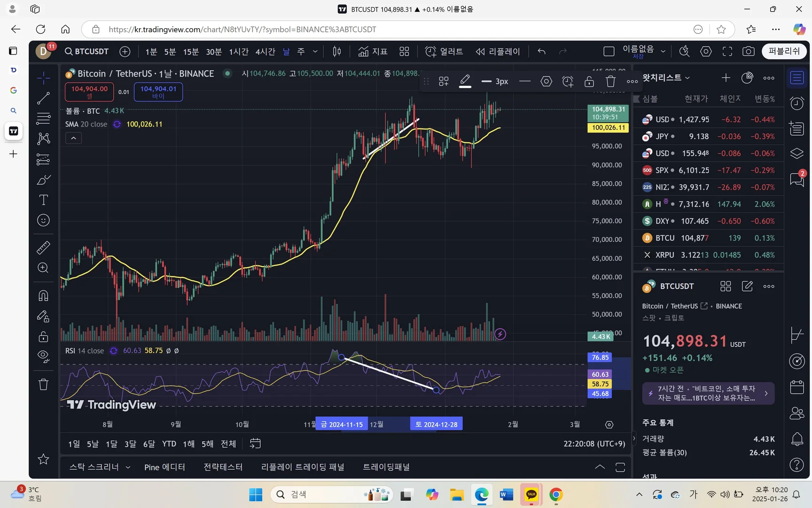This screenshot has width=812, height=508.
Task: Take a chart snapshot with the camera icon
Action: 749,52
